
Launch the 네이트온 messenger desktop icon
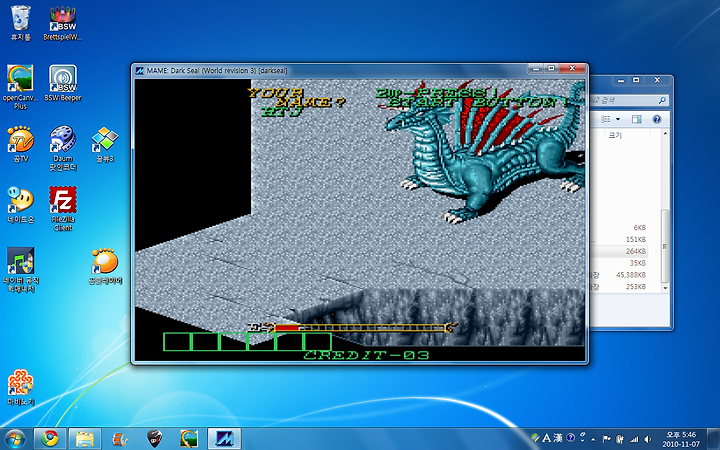coord(20,205)
